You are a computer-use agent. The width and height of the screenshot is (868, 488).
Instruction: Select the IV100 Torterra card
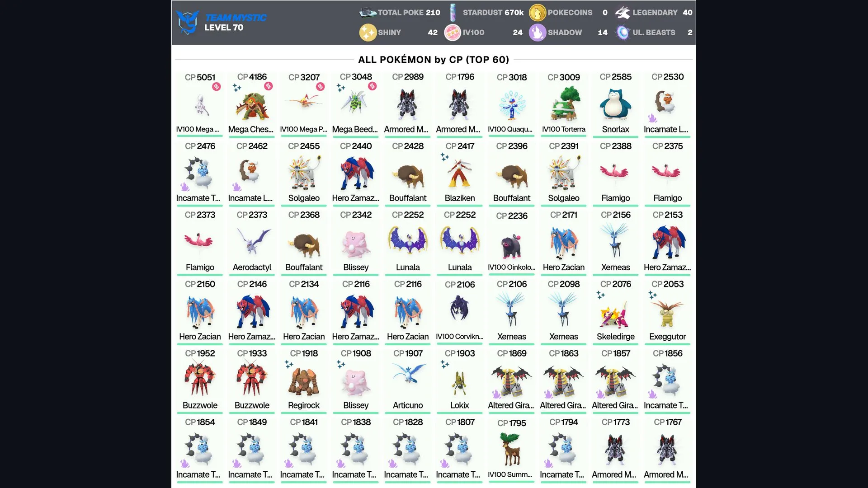(x=563, y=104)
